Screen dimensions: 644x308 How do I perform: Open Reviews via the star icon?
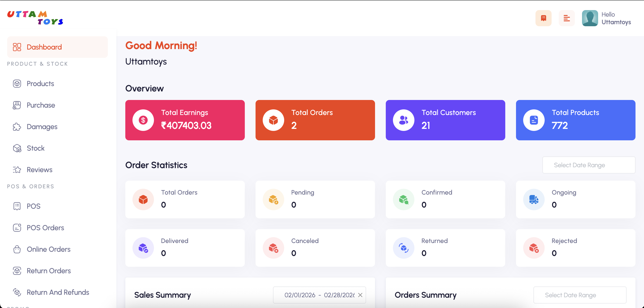click(x=17, y=169)
